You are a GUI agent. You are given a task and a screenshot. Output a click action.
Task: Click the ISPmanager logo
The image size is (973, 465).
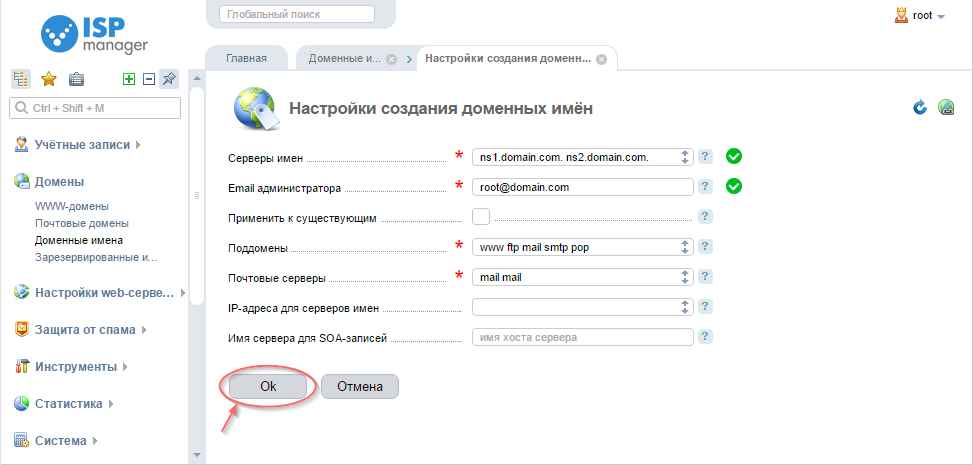94,34
